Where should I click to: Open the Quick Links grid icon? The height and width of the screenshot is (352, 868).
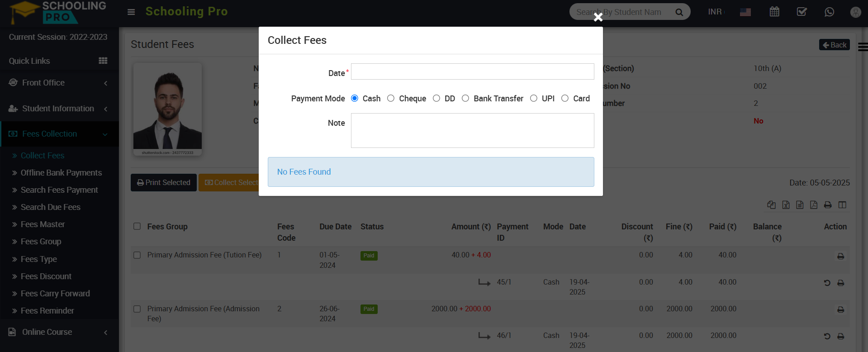point(103,61)
